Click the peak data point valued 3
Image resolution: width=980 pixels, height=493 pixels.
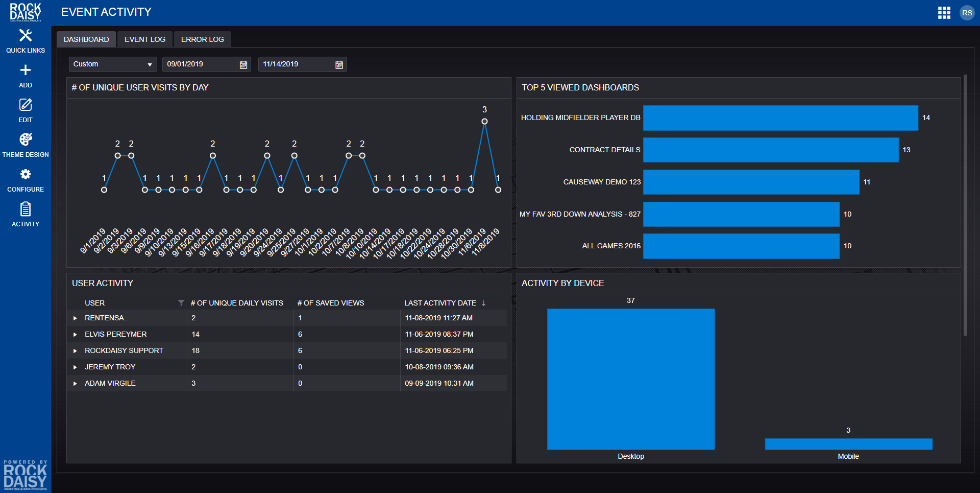point(484,122)
